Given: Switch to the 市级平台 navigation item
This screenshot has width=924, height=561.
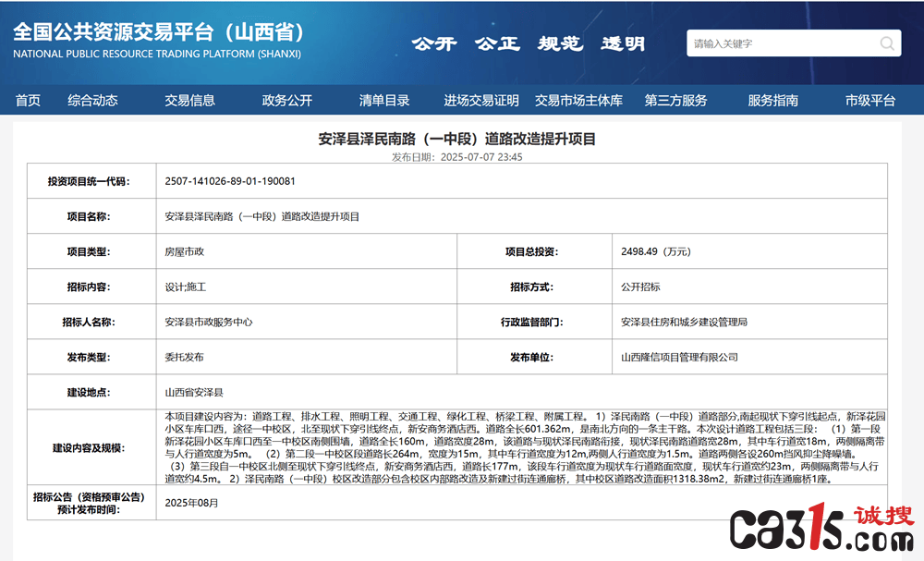Looking at the screenshot, I should (869, 101).
